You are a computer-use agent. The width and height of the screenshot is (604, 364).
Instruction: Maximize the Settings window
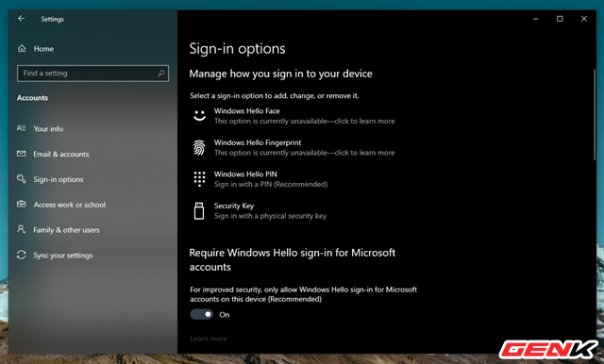pyautogui.click(x=560, y=19)
